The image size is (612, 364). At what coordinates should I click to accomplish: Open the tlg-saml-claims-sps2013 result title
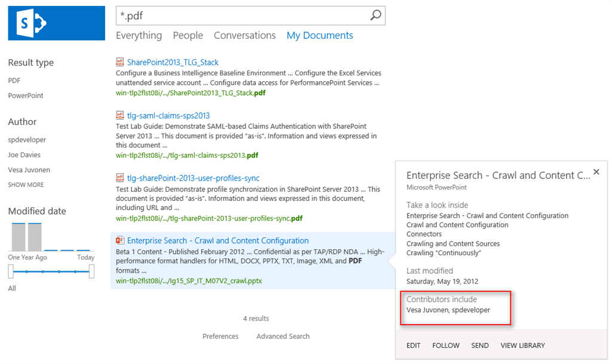[168, 115]
